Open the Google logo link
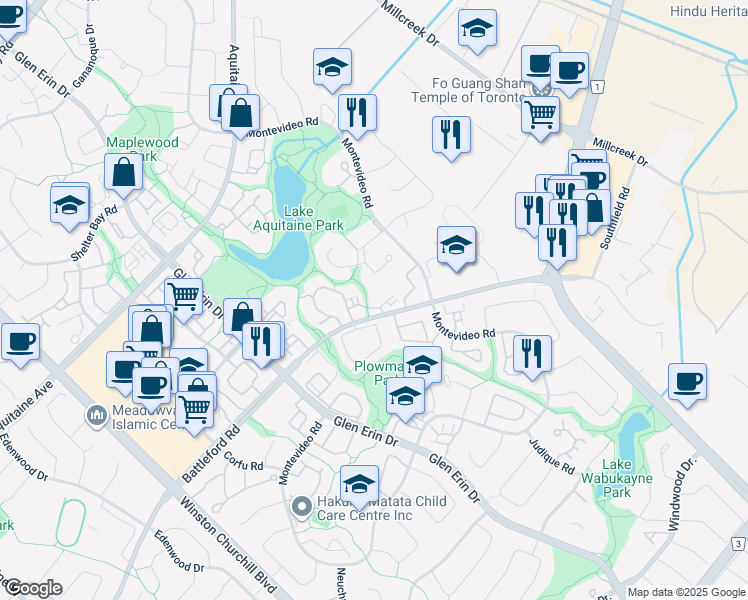 coord(33,588)
